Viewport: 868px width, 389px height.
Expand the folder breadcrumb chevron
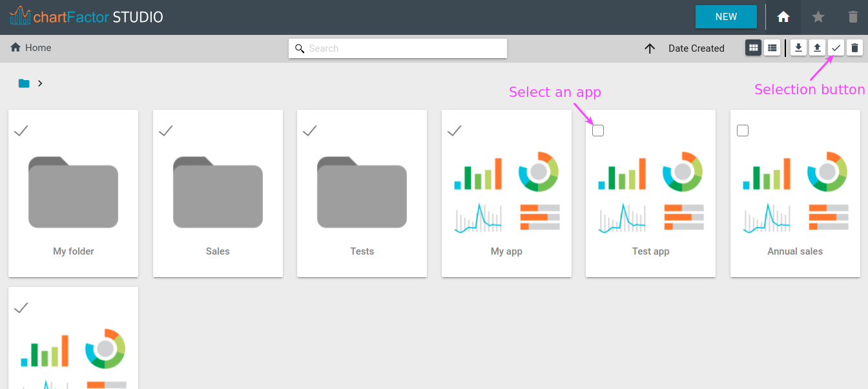point(40,83)
